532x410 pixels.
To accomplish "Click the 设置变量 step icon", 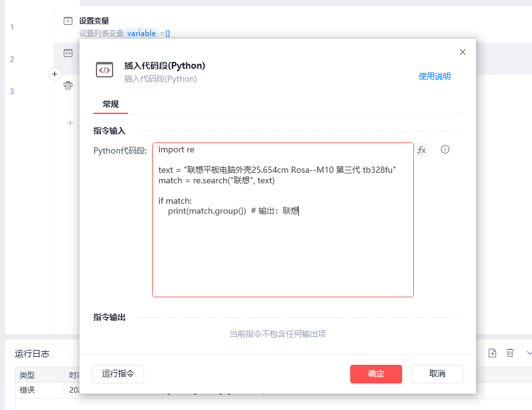I will tap(68, 21).
